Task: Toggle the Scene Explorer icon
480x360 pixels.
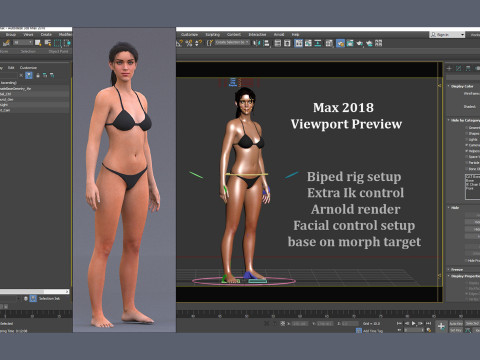Action: pyautogui.click(x=278, y=43)
